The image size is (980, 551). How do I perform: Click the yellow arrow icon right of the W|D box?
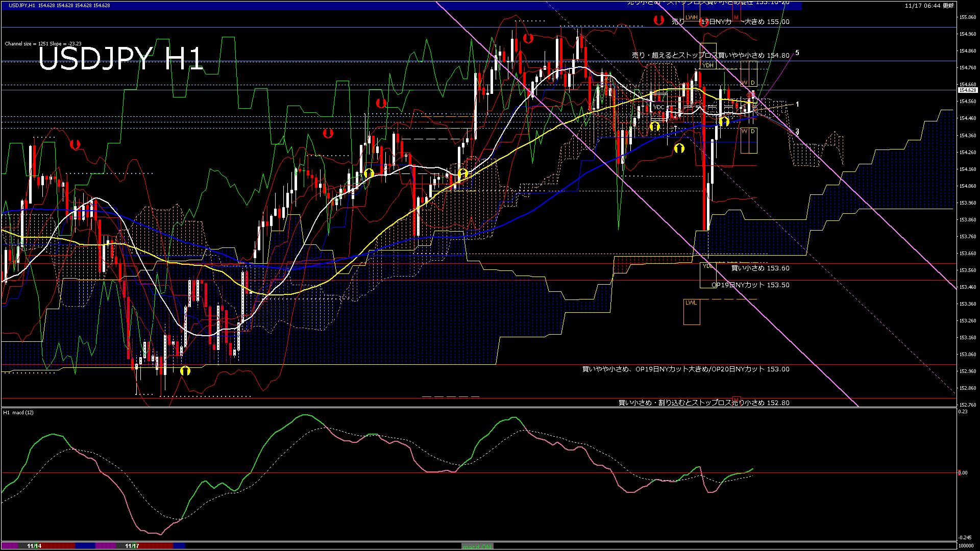[x=724, y=121]
